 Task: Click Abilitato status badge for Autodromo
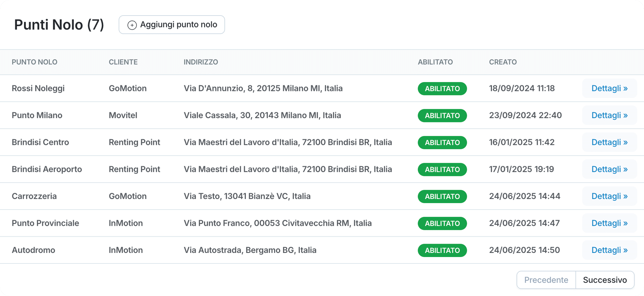pyautogui.click(x=442, y=251)
